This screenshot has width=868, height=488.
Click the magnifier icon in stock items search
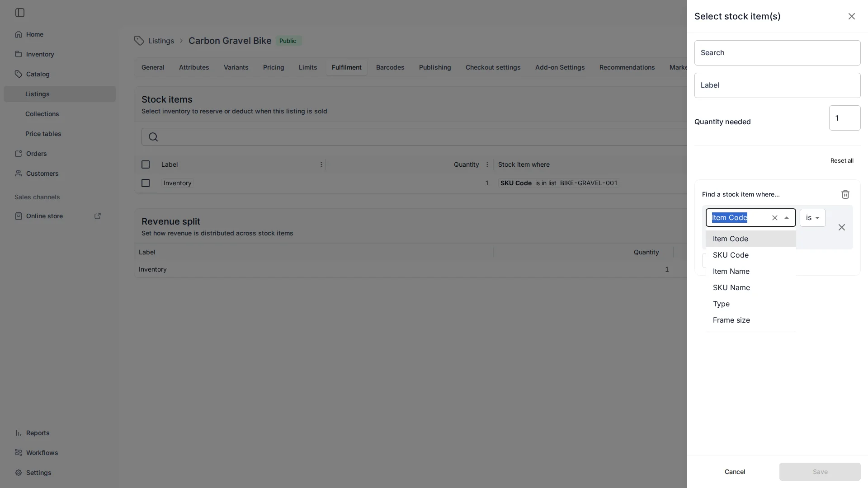coord(153,137)
